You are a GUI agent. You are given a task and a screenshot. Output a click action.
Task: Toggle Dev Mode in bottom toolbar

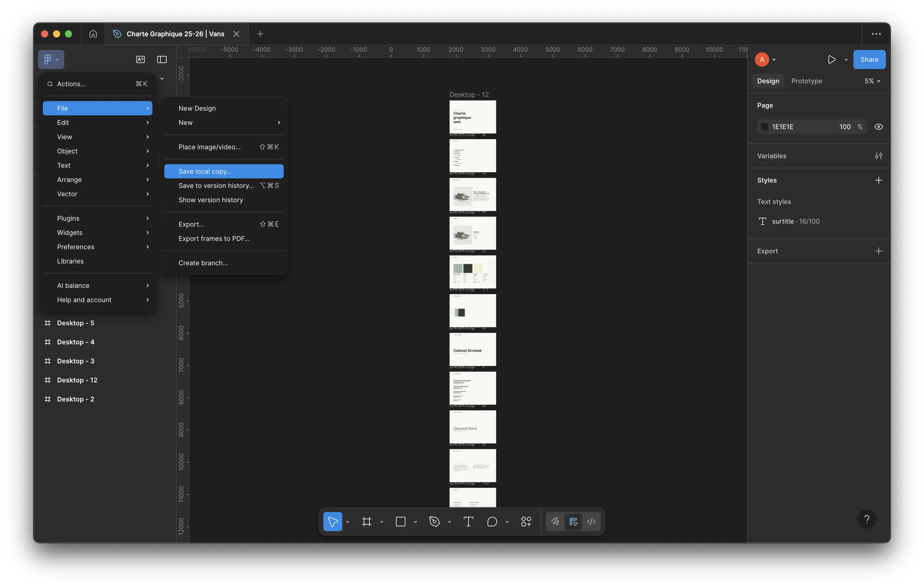pyautogui.click(x=591, y=522)
